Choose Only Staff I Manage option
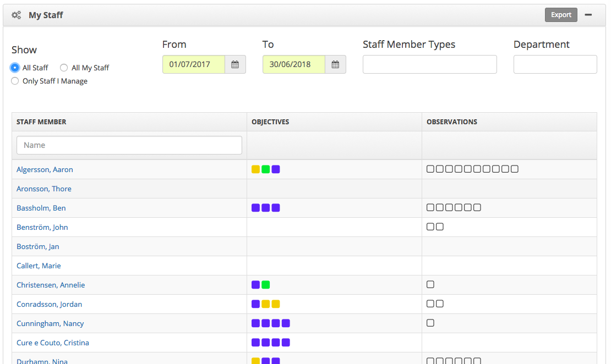 click(15, 81)
